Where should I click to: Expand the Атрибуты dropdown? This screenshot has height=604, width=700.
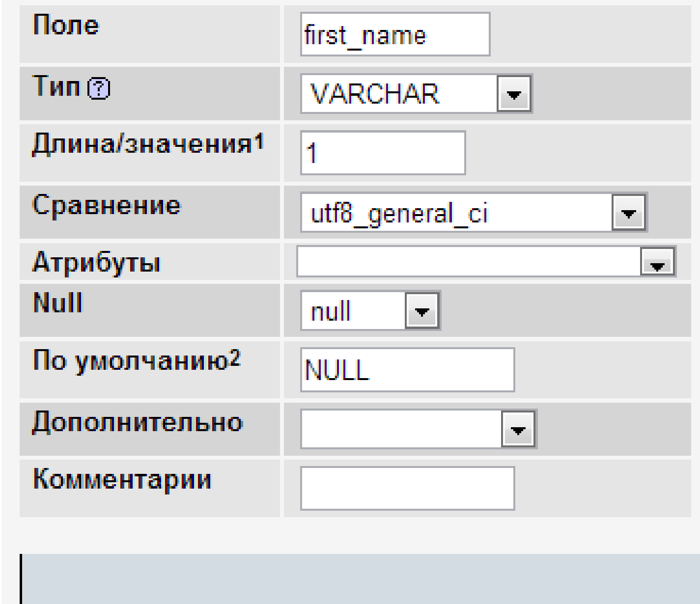657,262
